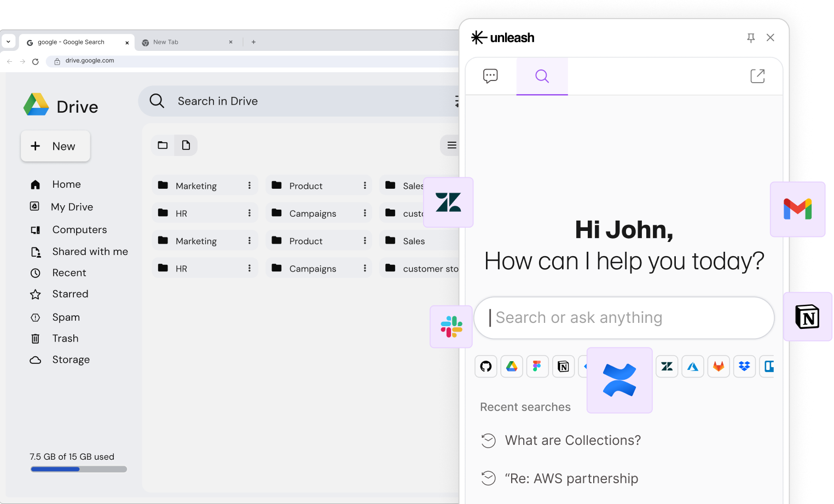The width and height of the screenshot is (834, 504).
Task: Click the Unleash logo
Action: 502,38
